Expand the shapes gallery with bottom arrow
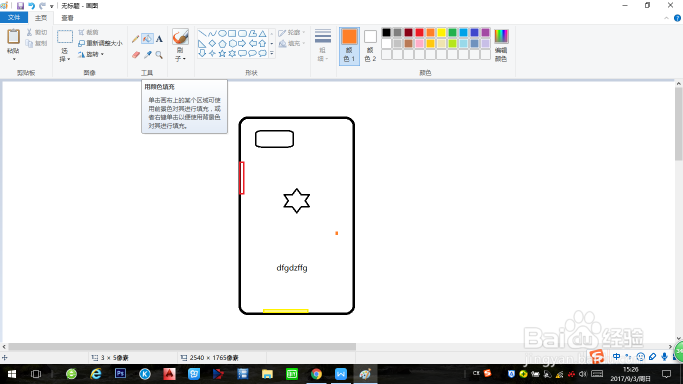 point(272,53)
